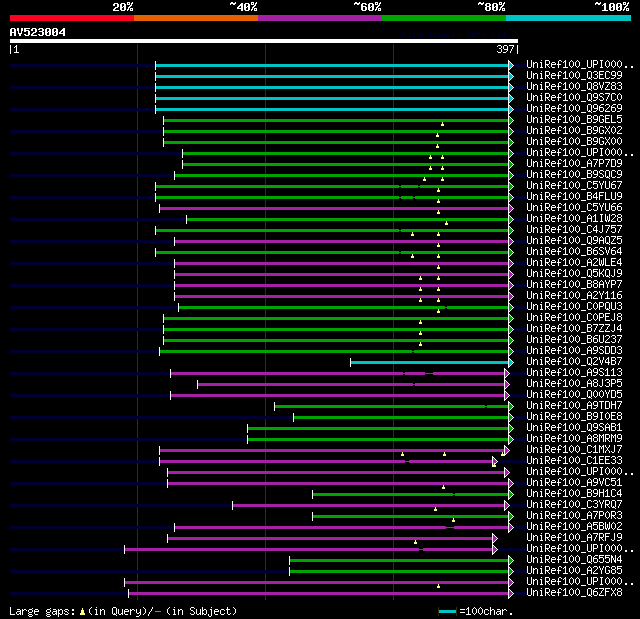Choose the UniRef100_C0PQU3 entry
The width and height of the screenshot is (640, 619).
click(574, 307)
